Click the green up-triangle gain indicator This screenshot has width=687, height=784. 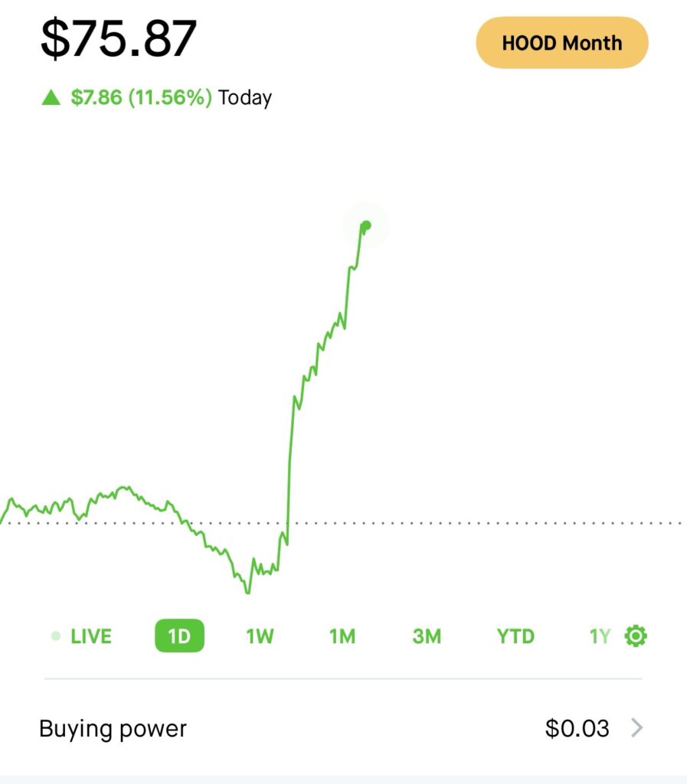[51, 97]
